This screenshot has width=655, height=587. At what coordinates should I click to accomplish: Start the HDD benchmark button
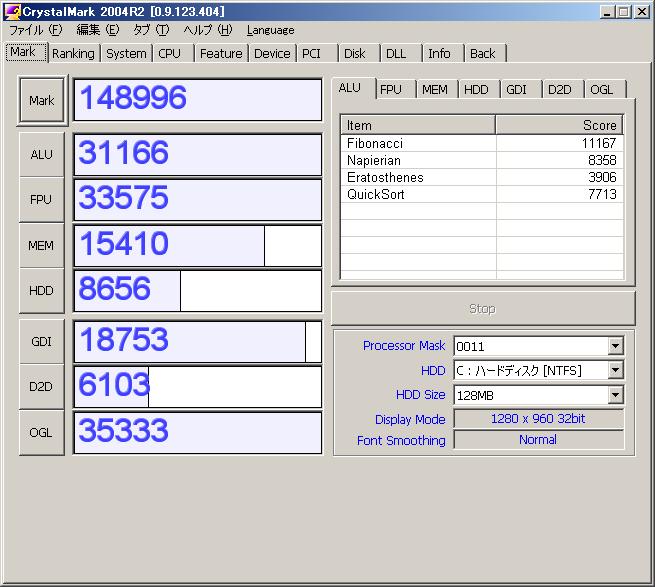(41, 291)
